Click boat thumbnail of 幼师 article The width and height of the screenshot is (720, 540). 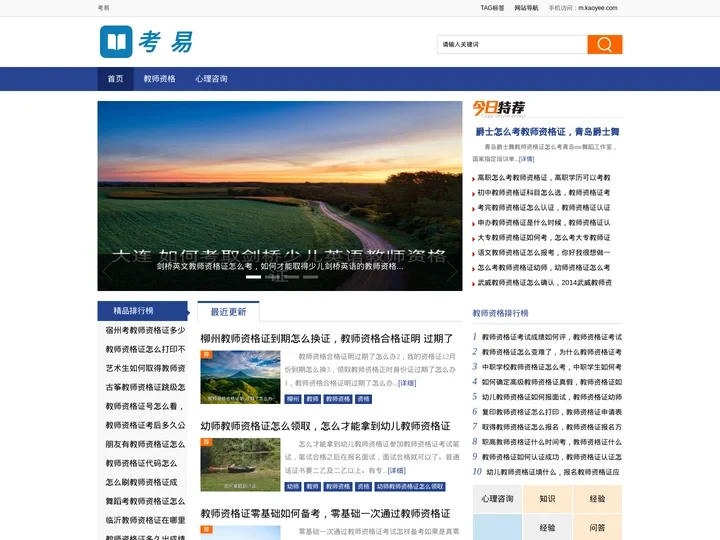[x=240, y=465]
